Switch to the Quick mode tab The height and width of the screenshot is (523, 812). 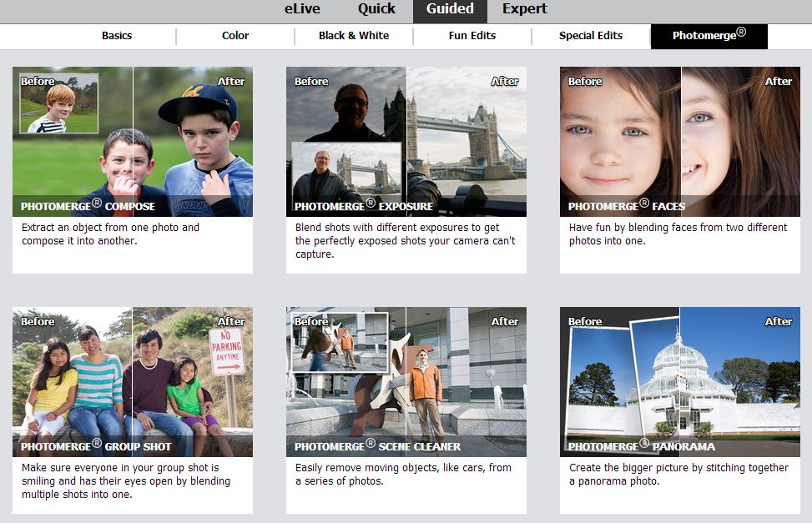point(376,9)
